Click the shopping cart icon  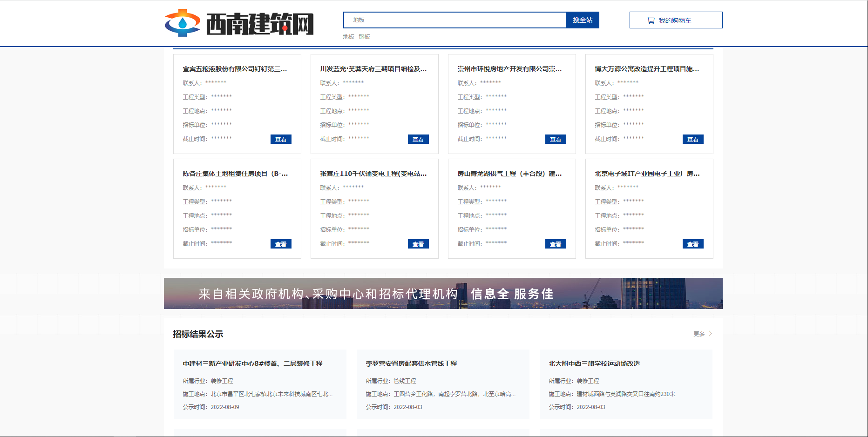point(651,20)
